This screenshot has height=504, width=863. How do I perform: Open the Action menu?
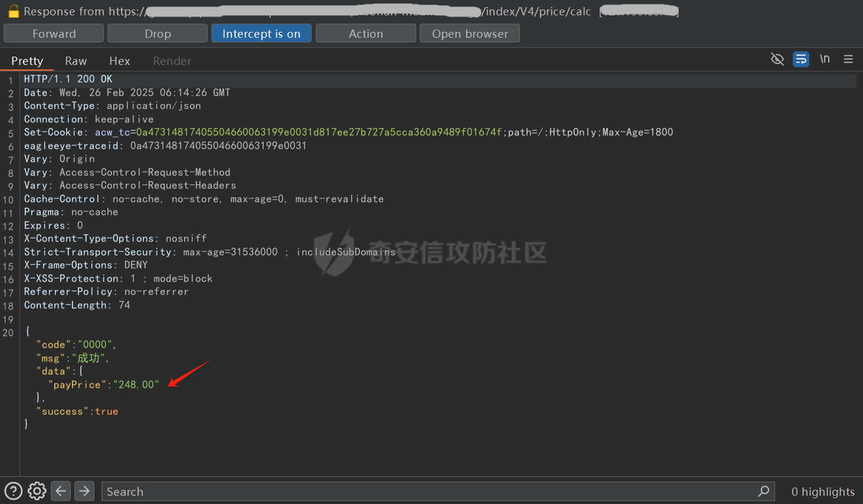click(x=365, y=34)
